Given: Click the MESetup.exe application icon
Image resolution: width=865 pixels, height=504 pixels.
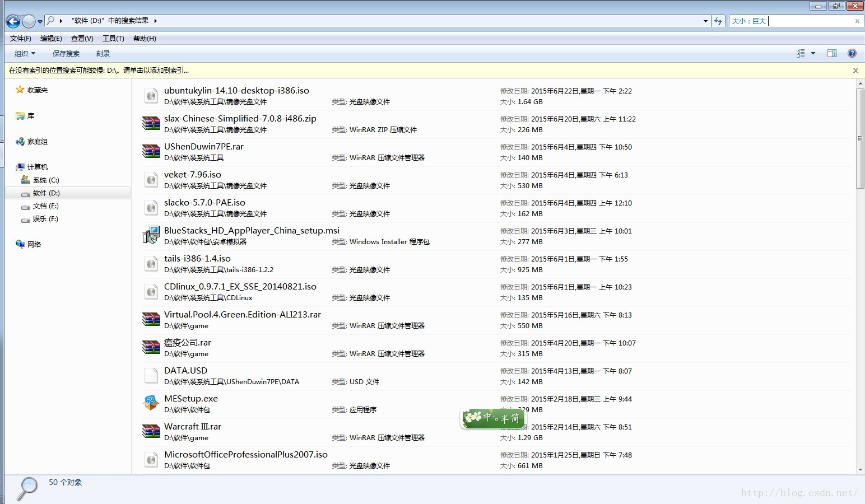Looking at the screenshot, I should (x=151, y=403).
